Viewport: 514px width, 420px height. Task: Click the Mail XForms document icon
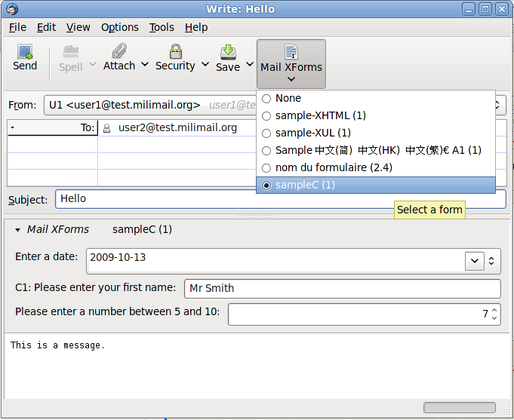[291, 52]
